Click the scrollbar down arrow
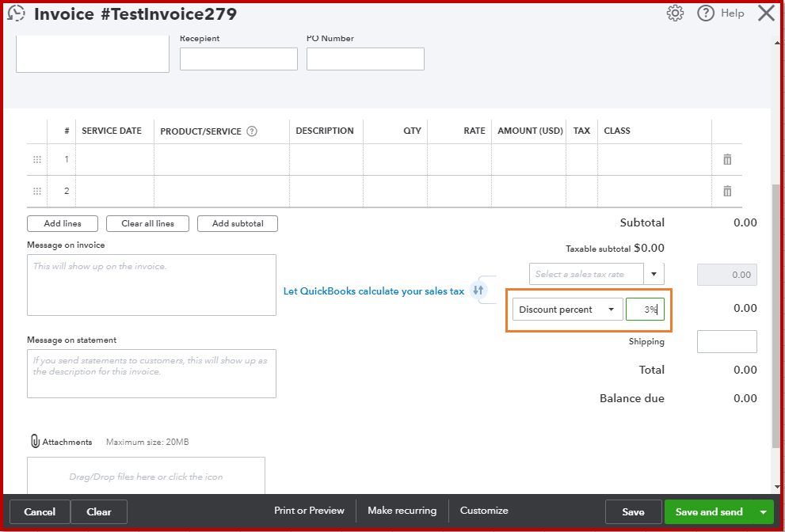The width and height of the screenshot is (785, 532). point(776,486)
